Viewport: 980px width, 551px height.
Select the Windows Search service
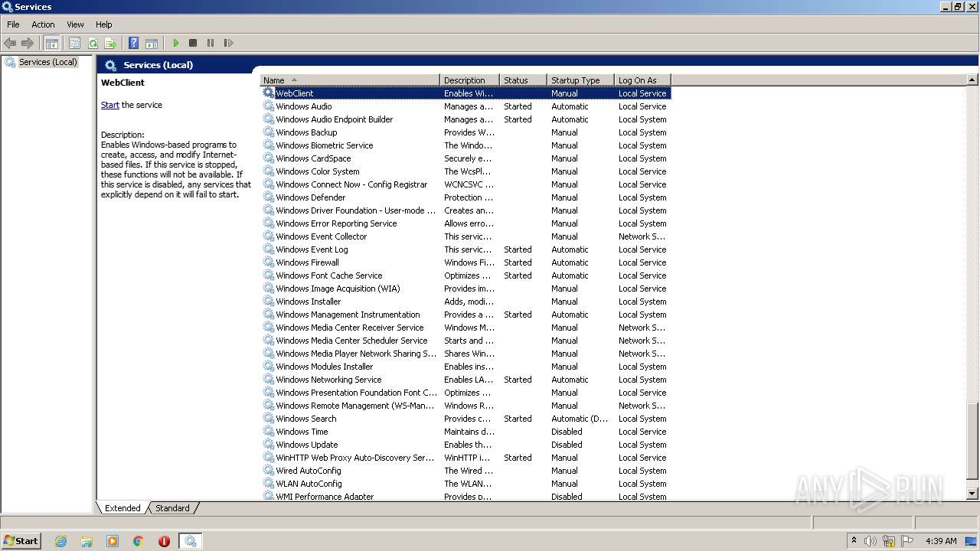pos(465,419)
